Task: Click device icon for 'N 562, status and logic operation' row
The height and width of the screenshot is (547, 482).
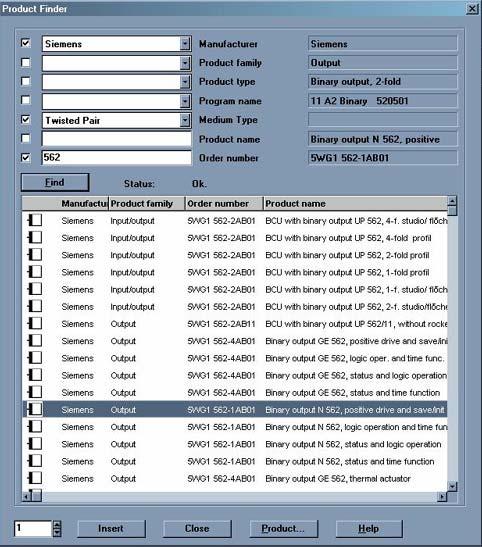Action: point(35,444)
